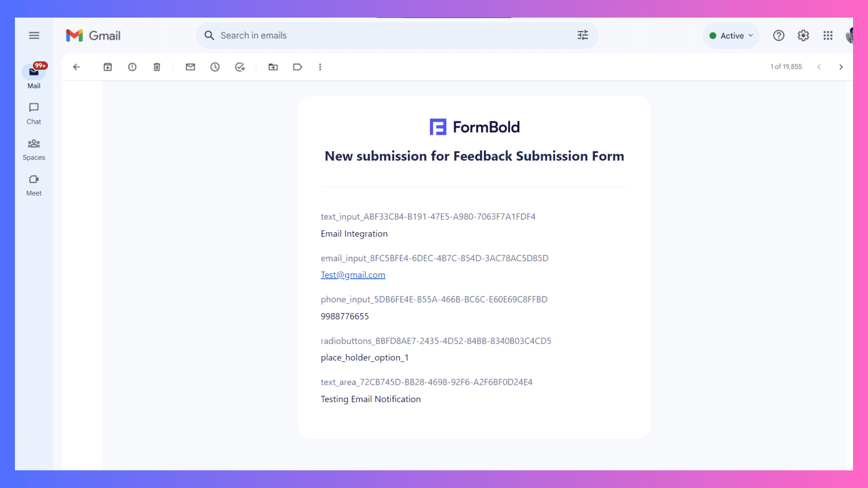This screenshot has width=868, height=488.
Task: Open the Test@gmail.com link
Action: point(353,275)
